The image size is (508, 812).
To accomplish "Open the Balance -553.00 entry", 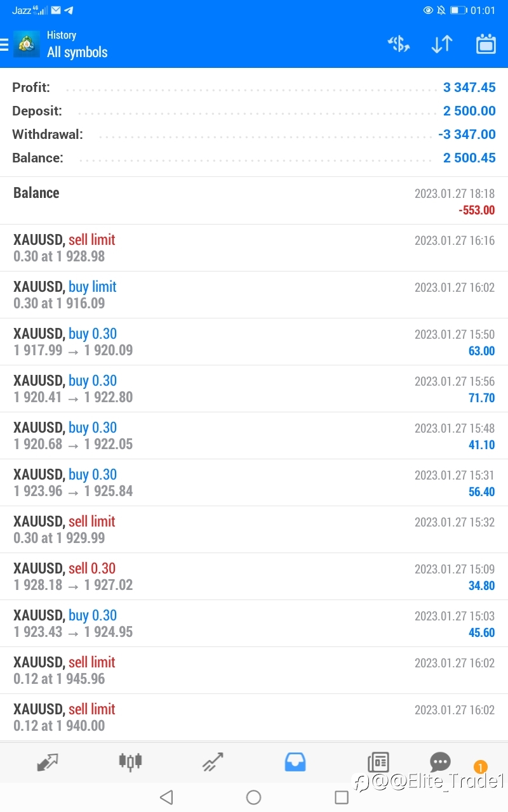I will tap(254, 201).
